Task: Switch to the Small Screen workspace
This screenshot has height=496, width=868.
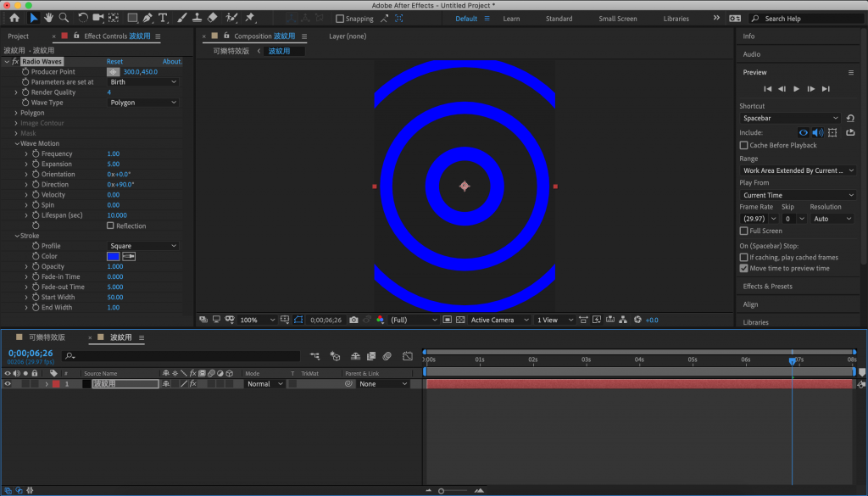Action: point(618,19)
